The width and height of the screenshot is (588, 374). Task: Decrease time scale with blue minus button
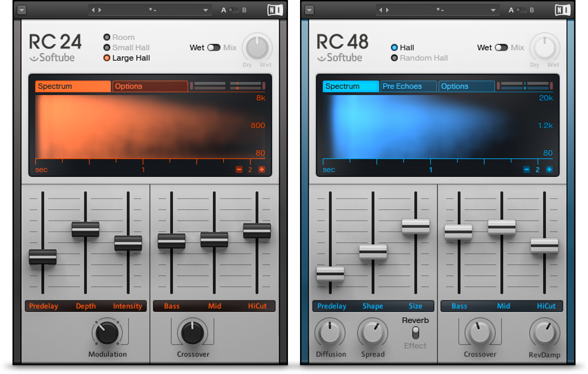coord(526,170)
